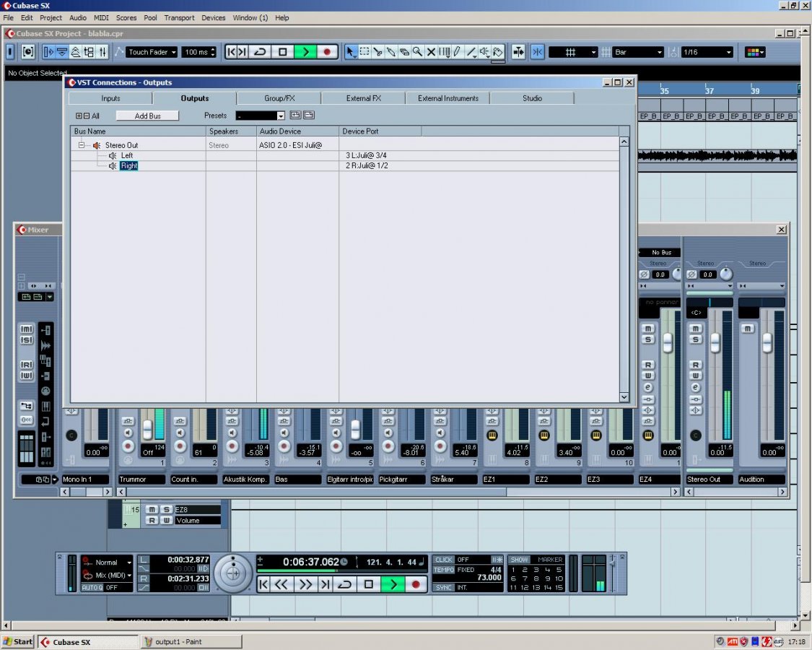Solo the Stereo Out mixer channel
The height and width of the screenshot is (650, 812).
coord(696,339)
